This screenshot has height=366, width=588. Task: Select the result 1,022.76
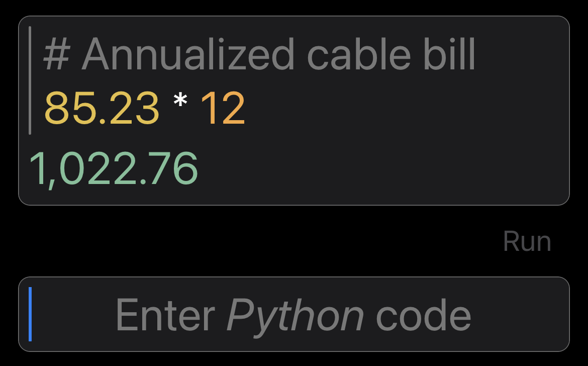click(x=113, y=168)
